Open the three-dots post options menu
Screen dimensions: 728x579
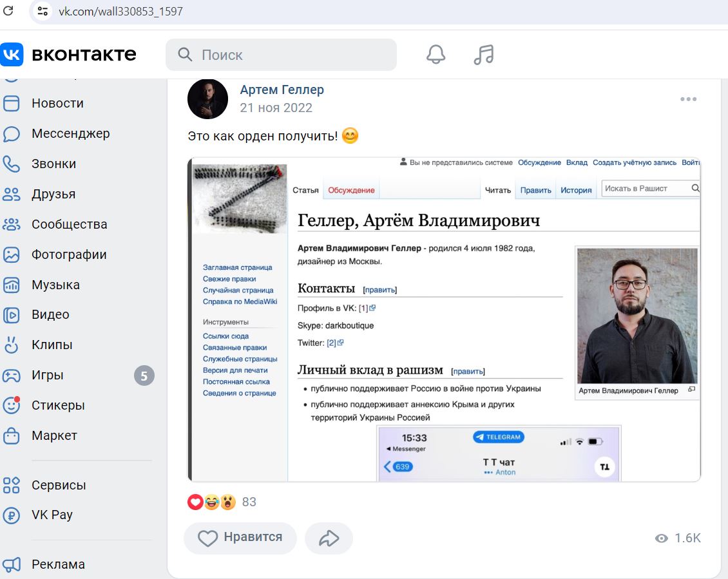[688, 99]
